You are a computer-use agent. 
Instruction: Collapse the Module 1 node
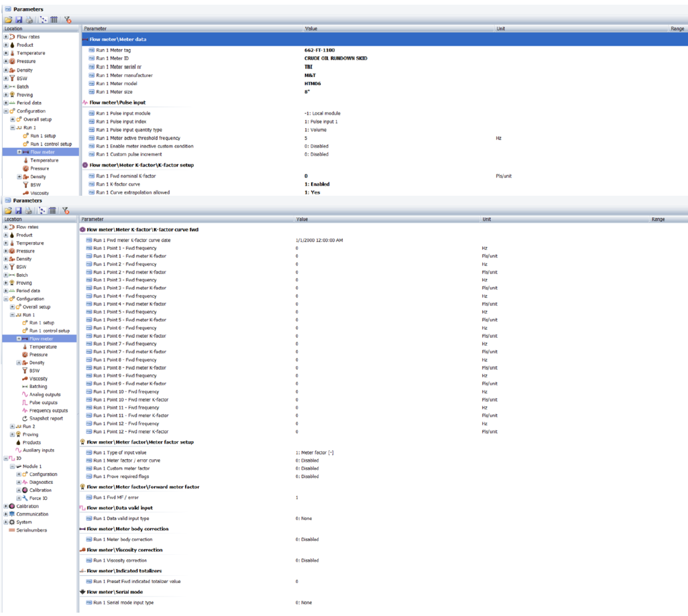point(12,467)
